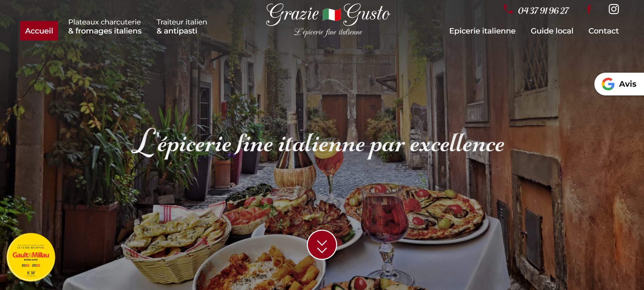Screen dimensions: 644x290
Task: Click the red double-chevron scroll button
Action: tap(322, 245)
